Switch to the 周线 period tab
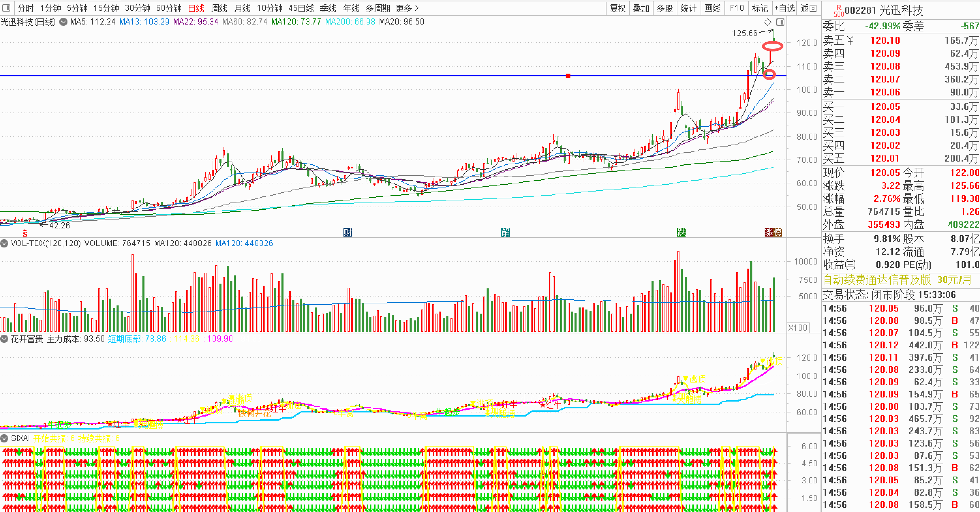980x512 pixels. (219, 8)
